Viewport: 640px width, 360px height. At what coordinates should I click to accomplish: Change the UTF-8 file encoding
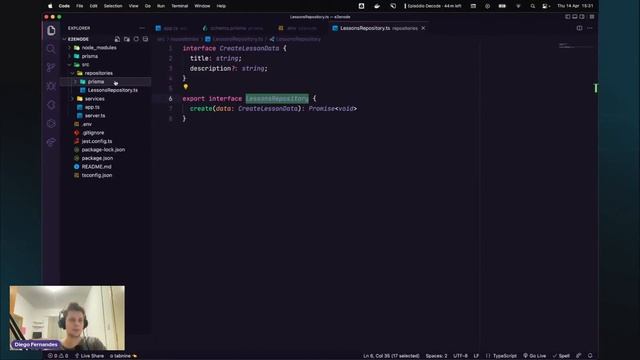[x=460, y=356]
